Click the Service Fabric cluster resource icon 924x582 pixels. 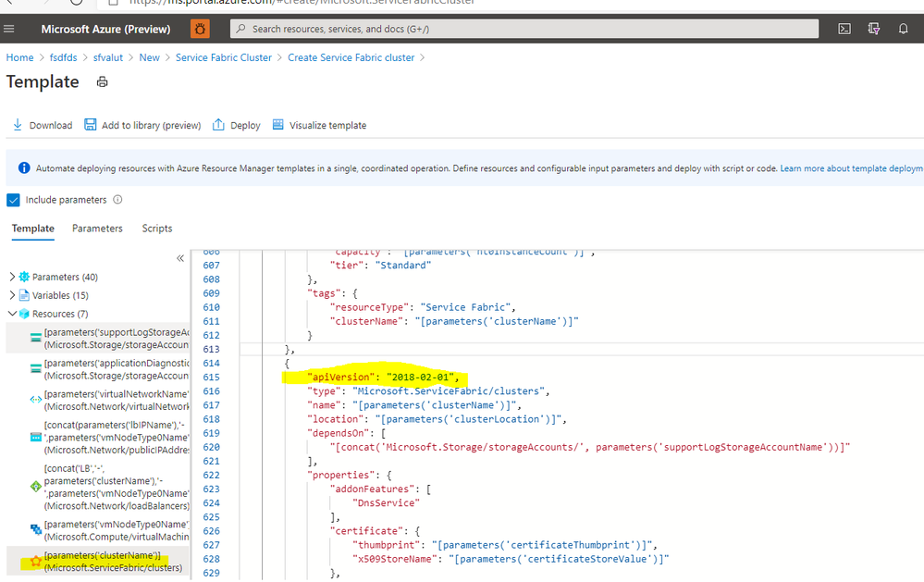pos(36,561)
